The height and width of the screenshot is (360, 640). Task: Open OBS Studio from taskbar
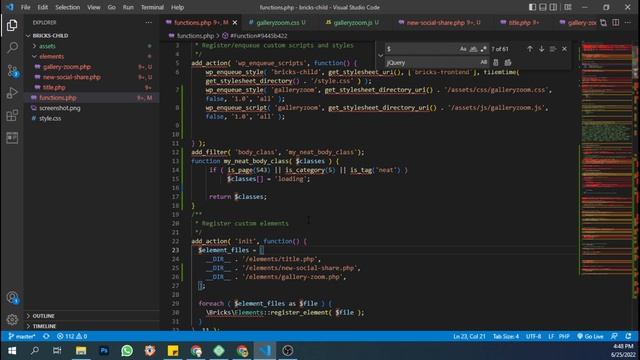[x=288, y=351]
